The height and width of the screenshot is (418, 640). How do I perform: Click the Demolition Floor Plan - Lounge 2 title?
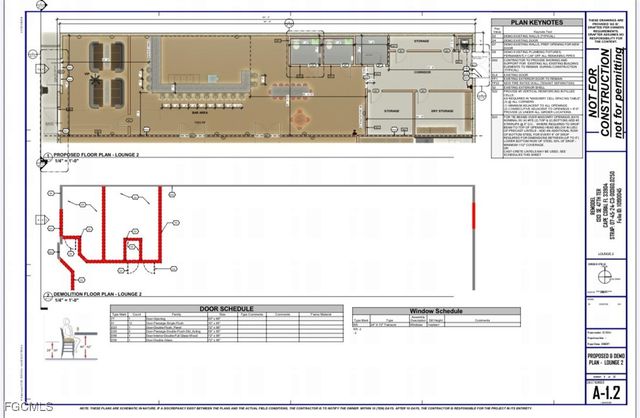click(100, 295)
